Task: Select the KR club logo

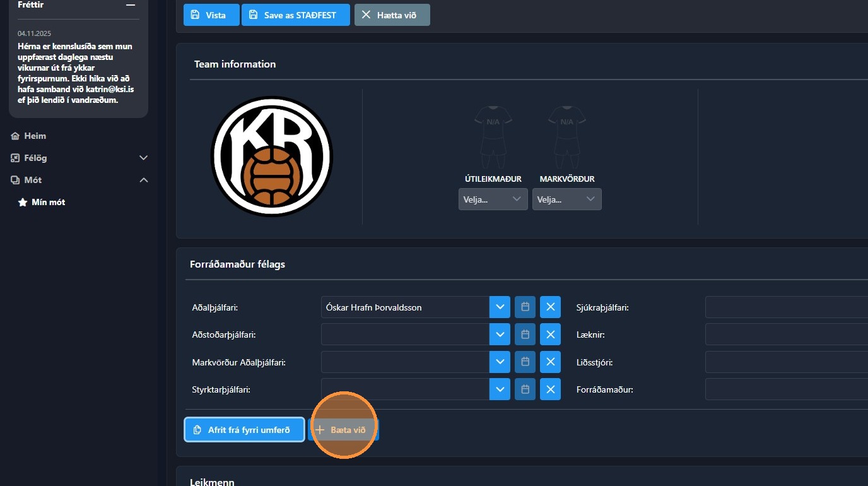Action: [271, 157]
